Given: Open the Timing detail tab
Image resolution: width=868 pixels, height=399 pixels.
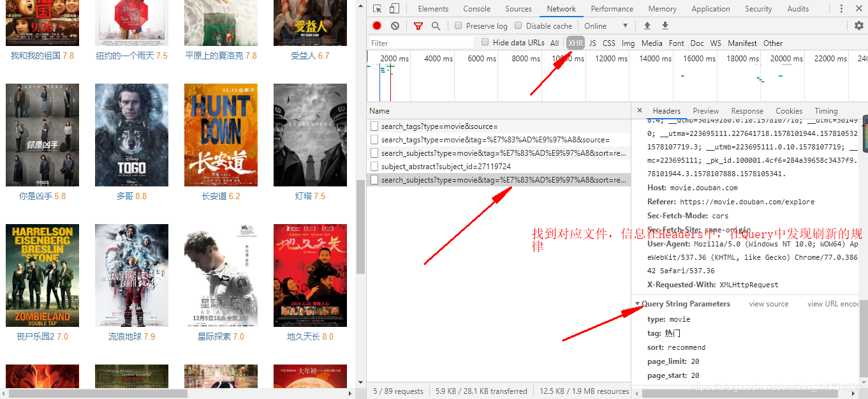Looking at the screenshot, I should point(826,110).
